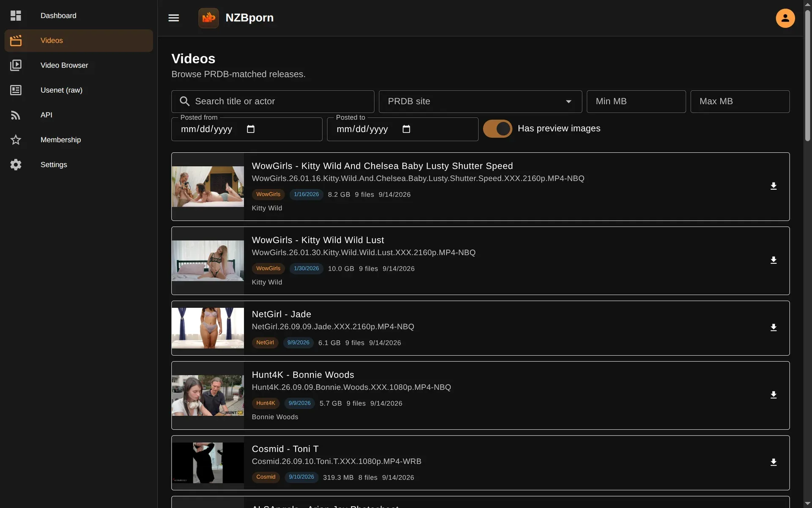Image resolution: width=812 pixels, height=508 pixels.
Task: Select the Videos menu item
Action: point(79,41)
